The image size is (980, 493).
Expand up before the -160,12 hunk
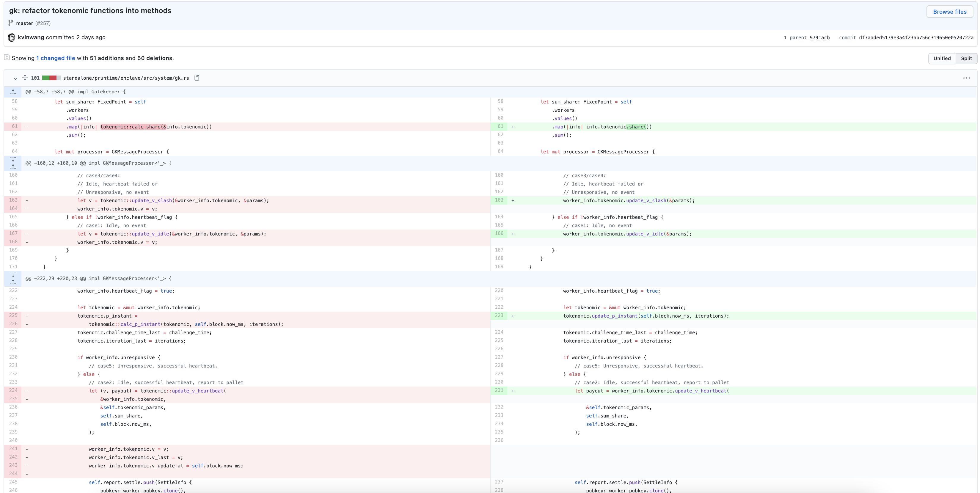(x=13, y=166)
